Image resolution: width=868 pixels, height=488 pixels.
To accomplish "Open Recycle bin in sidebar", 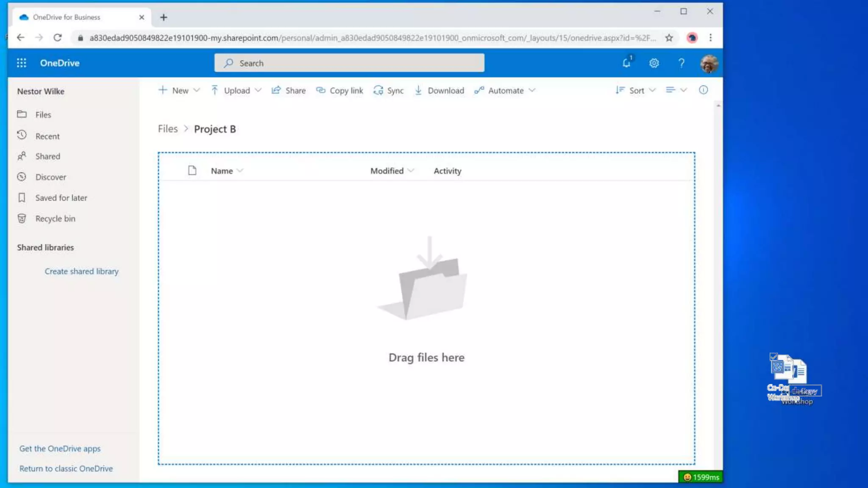I will (55, 219).
